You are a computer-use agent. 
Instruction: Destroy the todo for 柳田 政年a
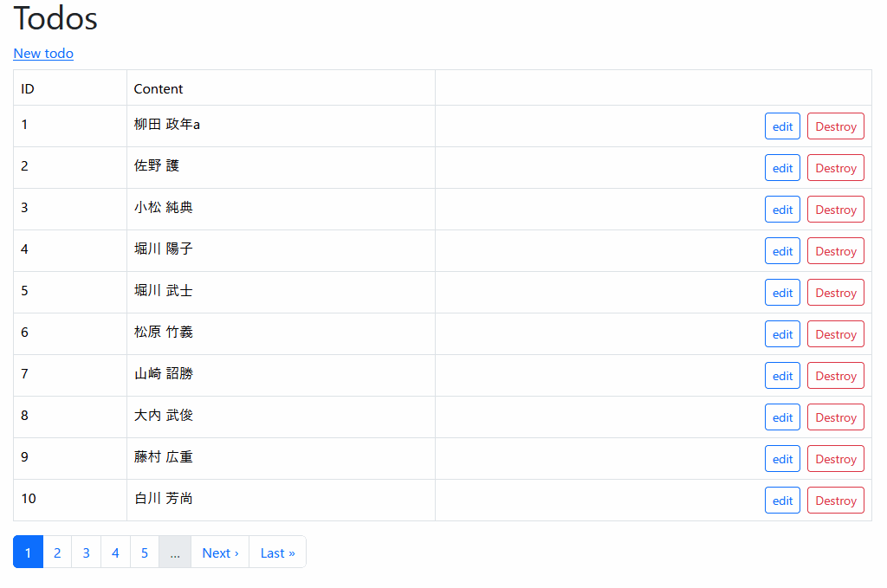coord(834,126)
